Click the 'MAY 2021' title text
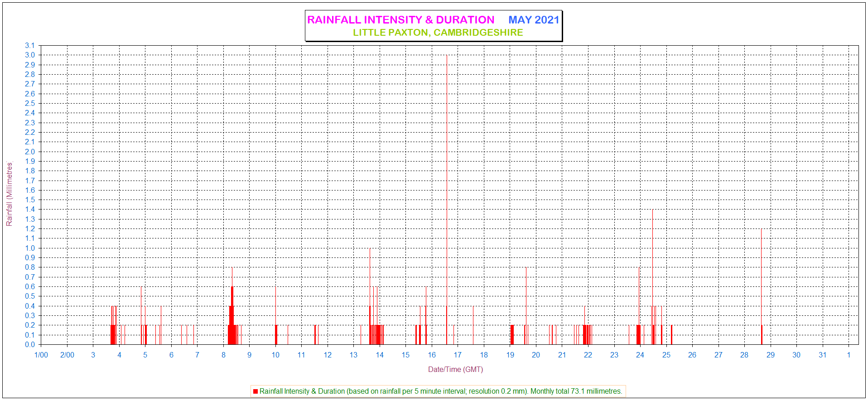The image size is (868, 400). tap(534, 20)
